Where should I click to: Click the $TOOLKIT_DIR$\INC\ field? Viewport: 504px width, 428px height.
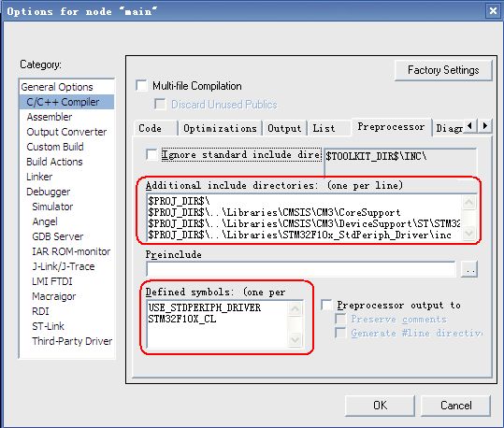click(400, 163)
